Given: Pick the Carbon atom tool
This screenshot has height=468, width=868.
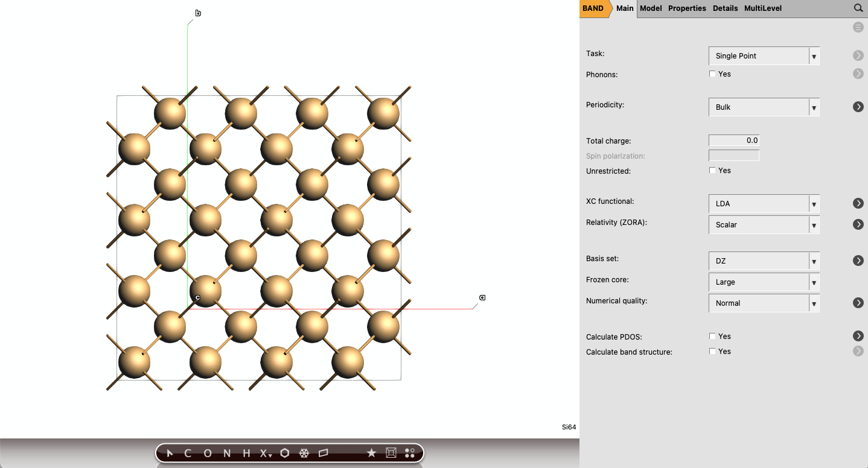Looking at the screenshot, I should click(188, 453).
